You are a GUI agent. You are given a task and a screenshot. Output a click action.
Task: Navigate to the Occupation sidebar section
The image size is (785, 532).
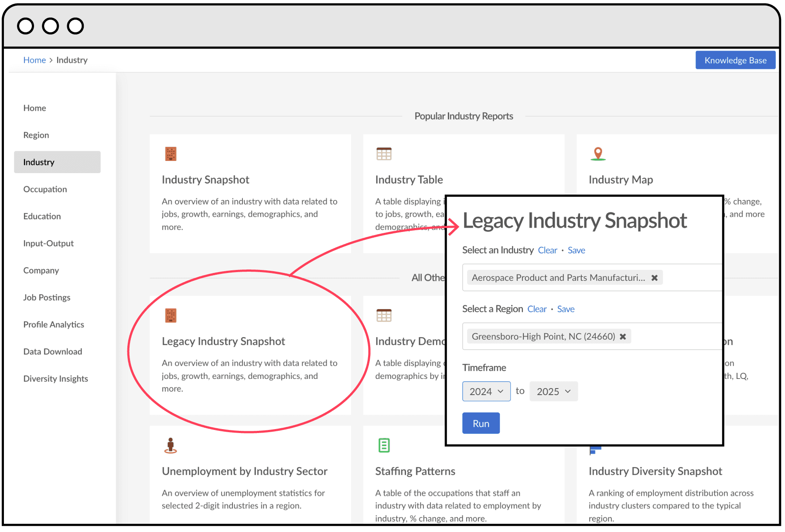point(45,189)
